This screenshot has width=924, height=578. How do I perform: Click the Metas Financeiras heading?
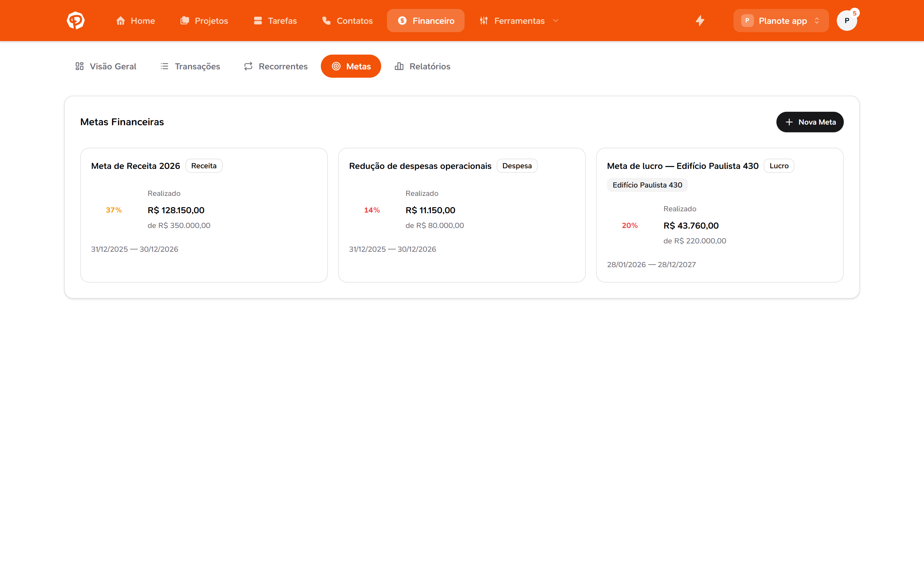(122, 122)
